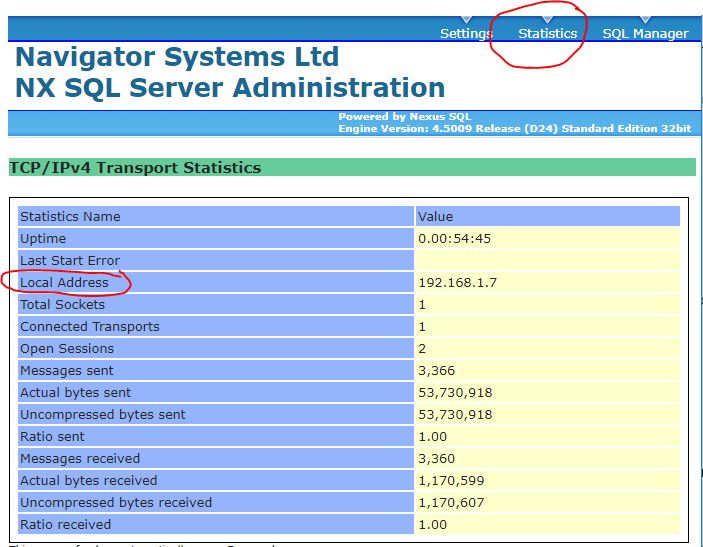Click the Messages received label

tap(80, 458)
